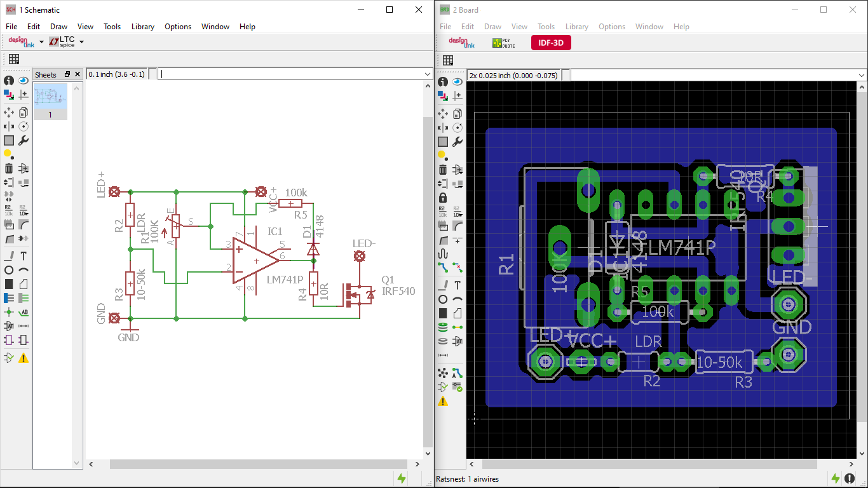868x488 pixels.
Task: Open layer color settings in the schematic toolbar
Action: [x=9, y=95]
